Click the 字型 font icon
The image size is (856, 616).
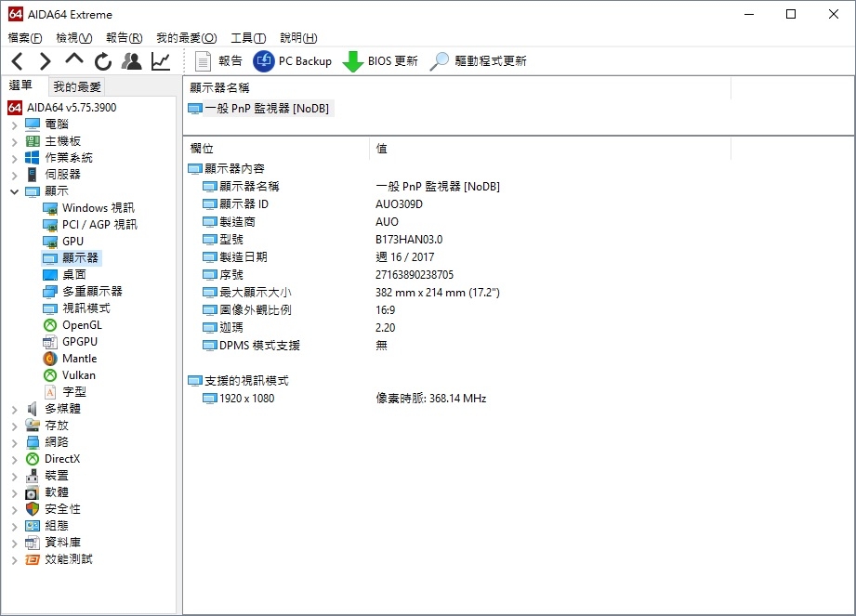49,392
